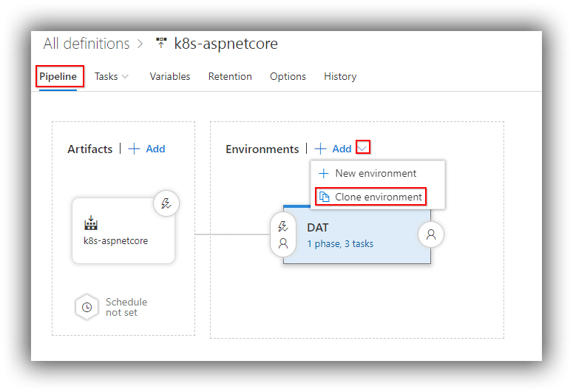Expand the Environments Add dropdown chevron
Image resolution: width=573 pixels, height=392 pixels.
point(362,148)
